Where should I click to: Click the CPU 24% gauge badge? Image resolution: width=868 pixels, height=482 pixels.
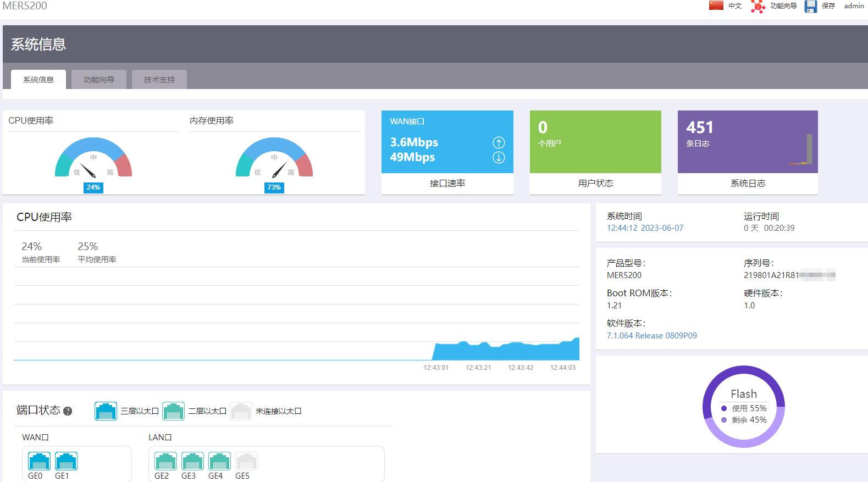point(93,187)
